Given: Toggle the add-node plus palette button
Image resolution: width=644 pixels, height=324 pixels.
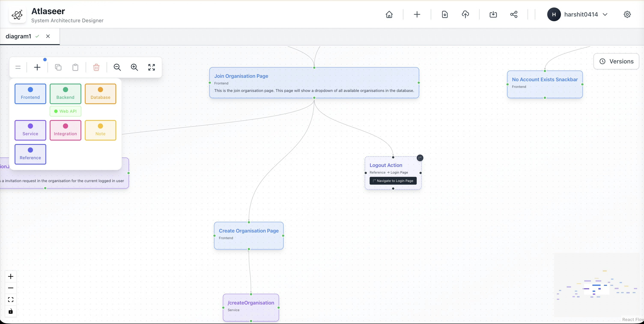Looking at the screenshot, I should [37, 67].
